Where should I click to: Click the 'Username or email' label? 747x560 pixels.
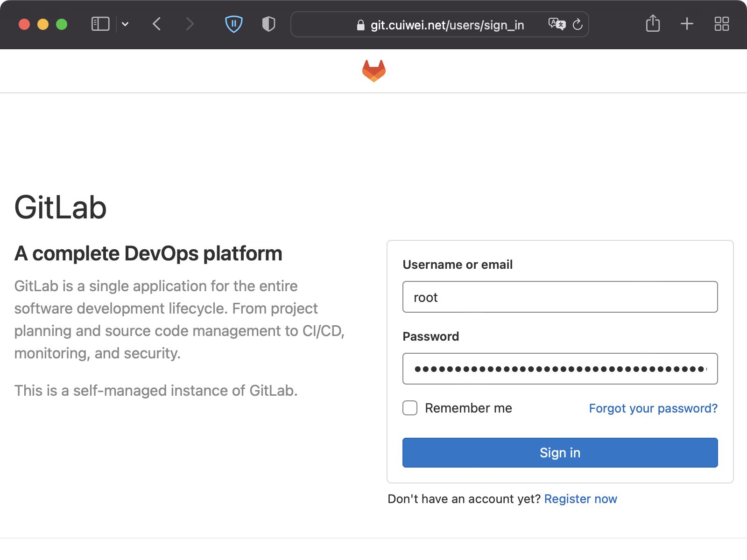[458, 265]
